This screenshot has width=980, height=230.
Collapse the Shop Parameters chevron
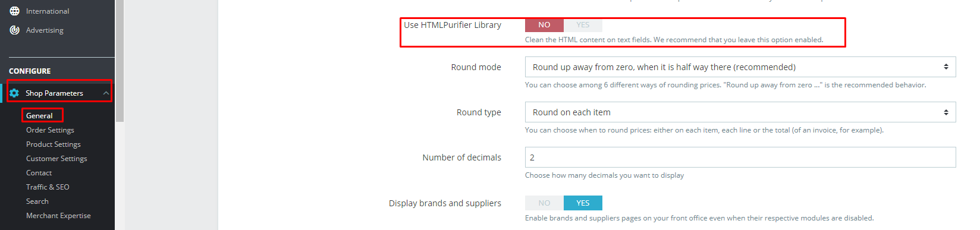(x=106, y=93)
